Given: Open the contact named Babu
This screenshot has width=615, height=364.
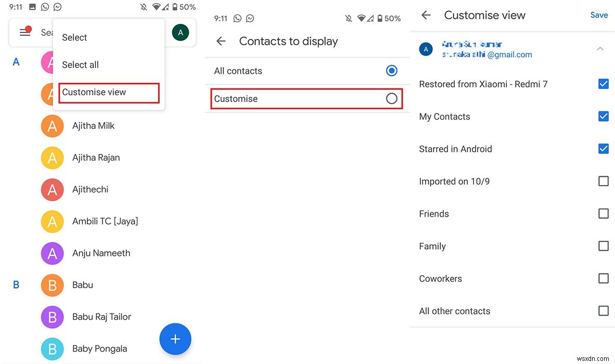Looking at the screenshot, I should (82, 284).
